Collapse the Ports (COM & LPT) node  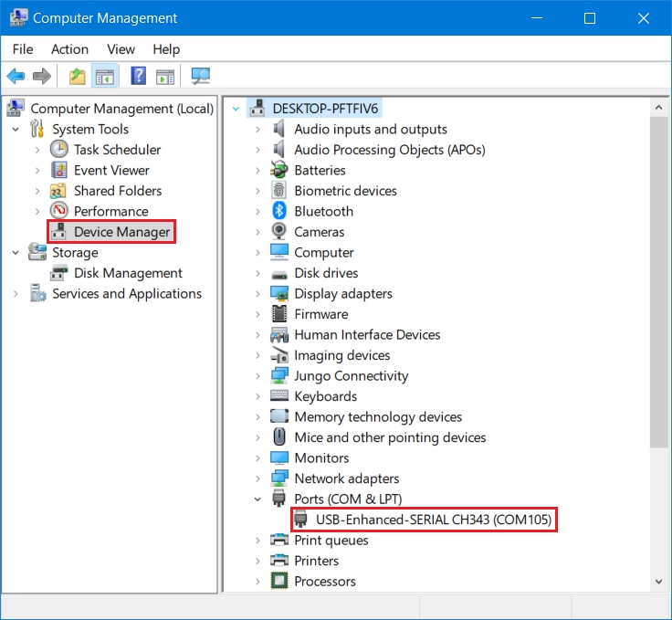pos(257,499)
